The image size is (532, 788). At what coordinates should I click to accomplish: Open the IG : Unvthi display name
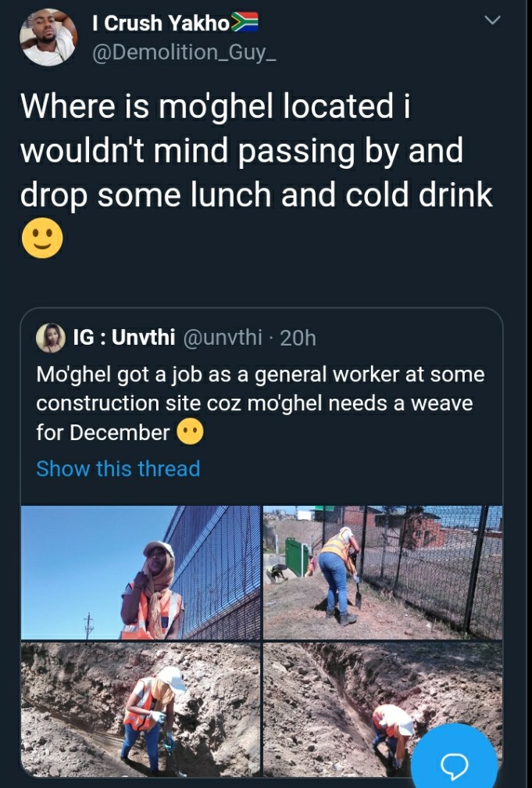pyautogui.click(x=124, y=337)
